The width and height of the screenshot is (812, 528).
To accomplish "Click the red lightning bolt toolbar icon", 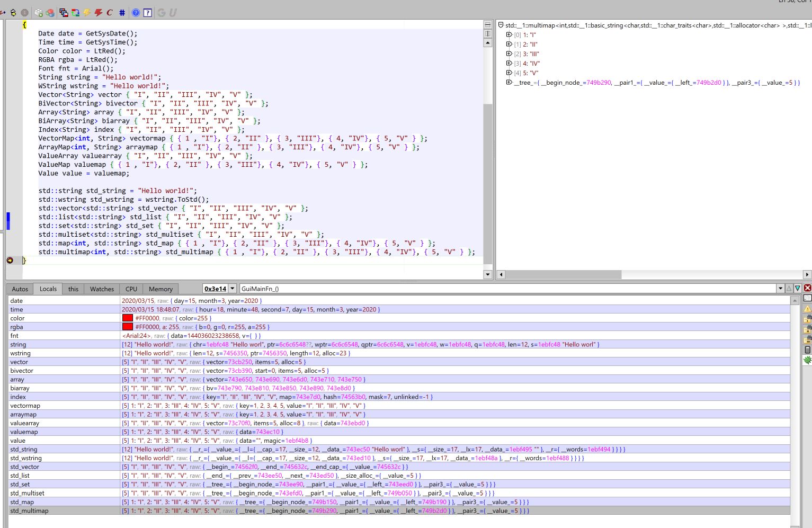I will pyautogui.click(x=98, y=12).
